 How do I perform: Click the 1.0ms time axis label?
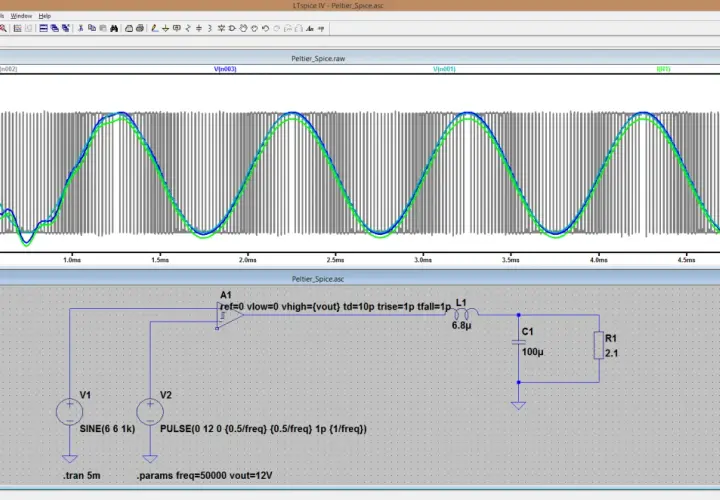72,260
